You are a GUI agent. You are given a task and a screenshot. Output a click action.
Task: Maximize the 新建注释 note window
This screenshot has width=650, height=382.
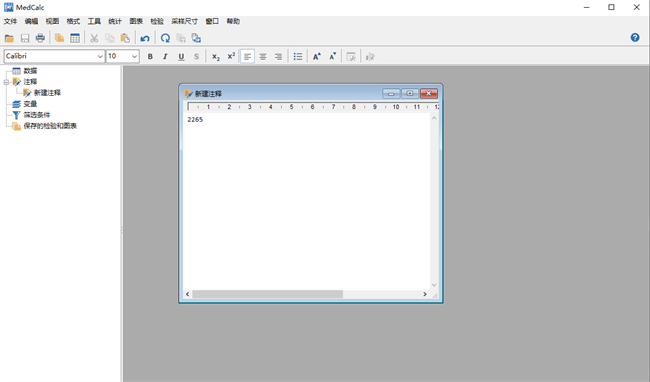click(410, 94)
